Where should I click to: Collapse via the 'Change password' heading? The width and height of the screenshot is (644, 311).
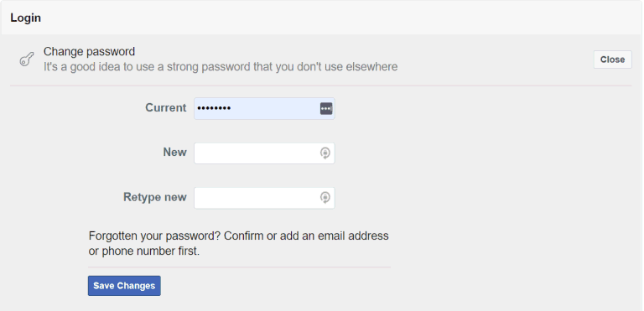(x=89, y=52)
